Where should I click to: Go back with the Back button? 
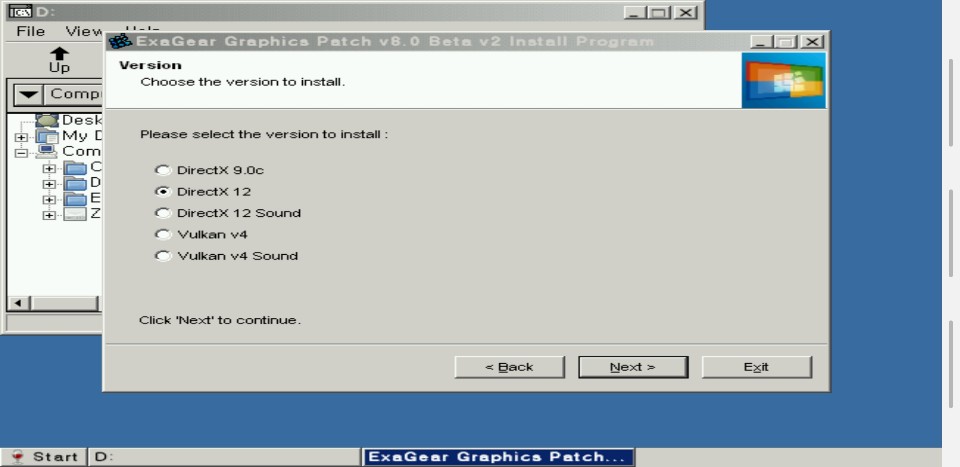509,367
